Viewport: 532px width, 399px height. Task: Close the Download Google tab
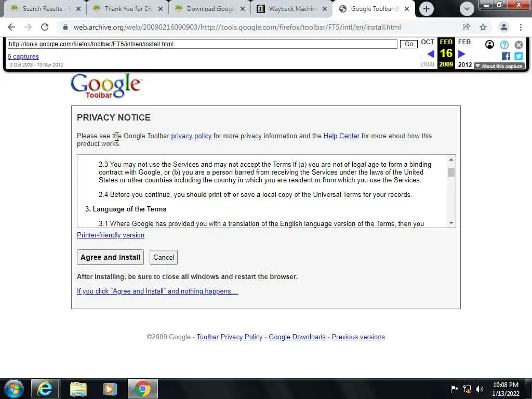point(243,9)
